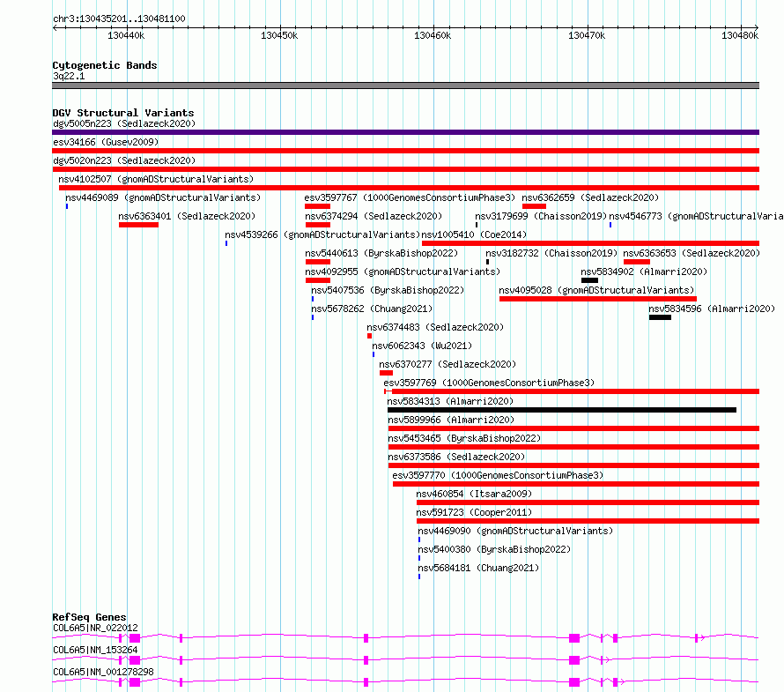Click the red nsv4095028 variant bar
Image resolution: width=784 pixels, height=692 pixels.
coord(598,299)
